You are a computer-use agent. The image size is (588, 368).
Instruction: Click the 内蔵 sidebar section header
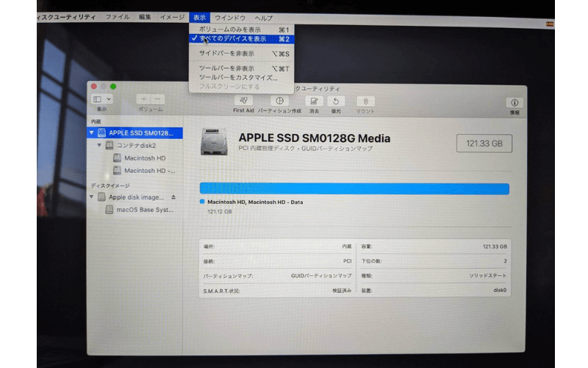(x=96, y=121)
